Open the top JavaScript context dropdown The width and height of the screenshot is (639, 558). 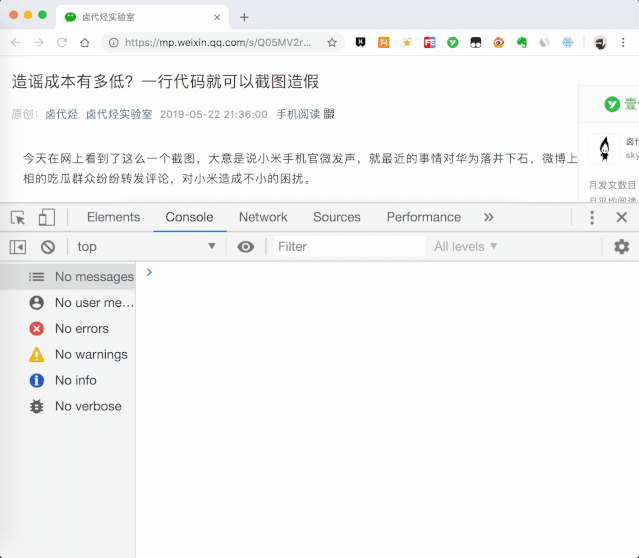[x=146, y=247]
